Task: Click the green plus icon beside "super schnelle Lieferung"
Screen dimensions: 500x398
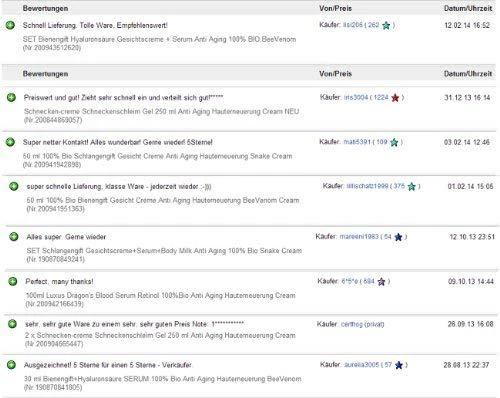Action: (14, 186)
